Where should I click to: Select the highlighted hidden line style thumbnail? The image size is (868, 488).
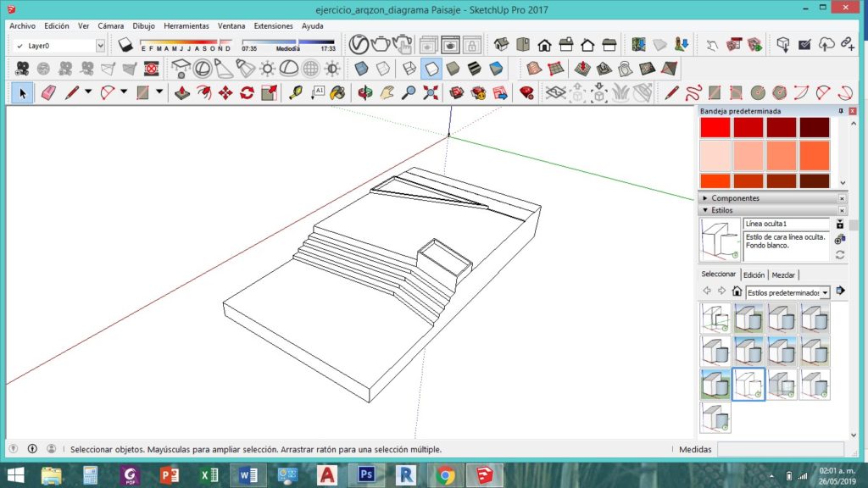(748, 384)
